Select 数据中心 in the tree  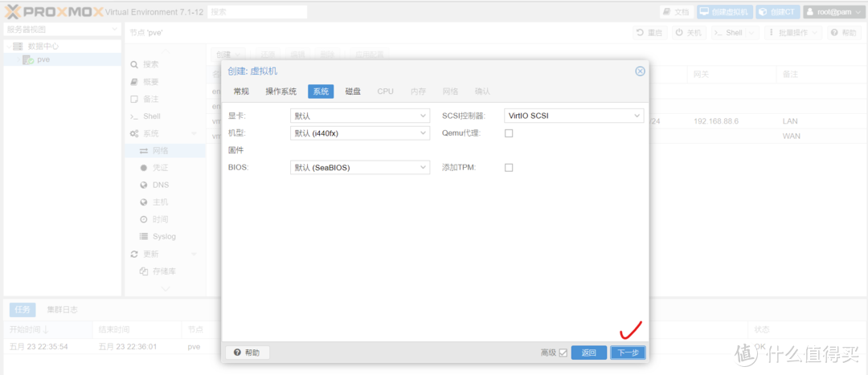(43, 47)
